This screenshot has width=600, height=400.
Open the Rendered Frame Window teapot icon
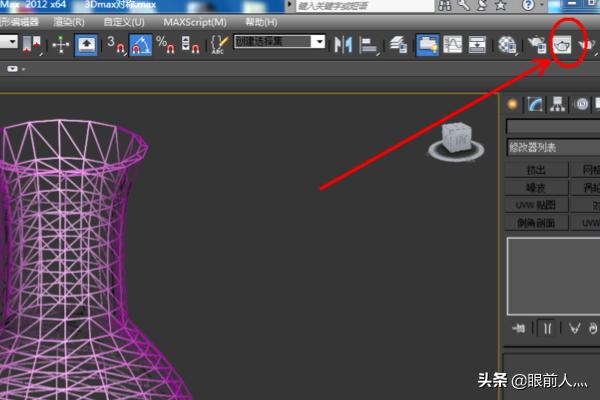562,46
